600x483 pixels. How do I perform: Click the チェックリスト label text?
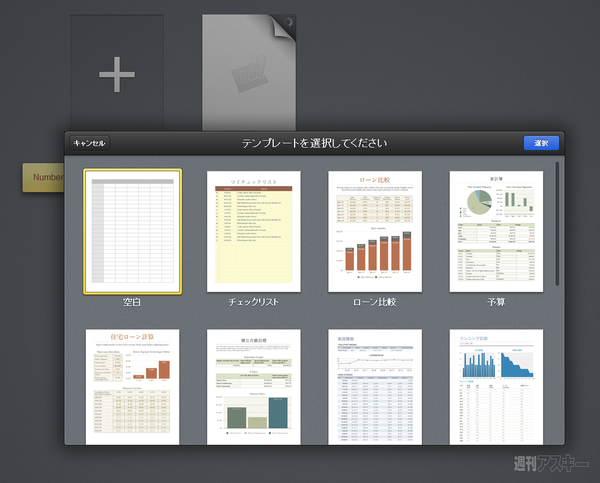point(253,302)
